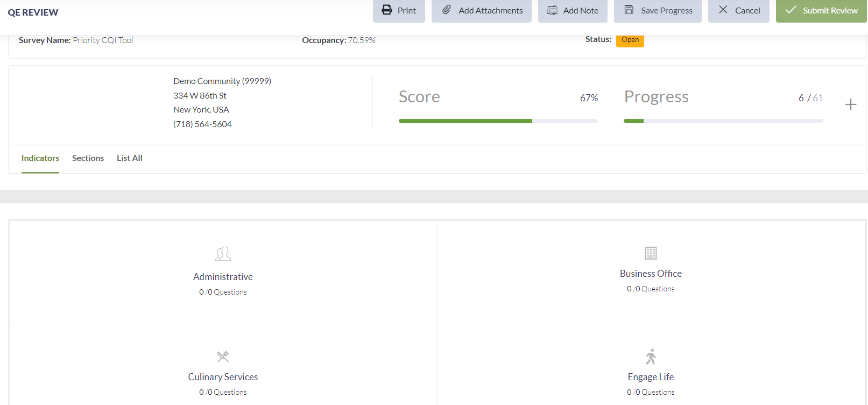Open the Administrative people icon
Viewport: 868px width, 405px height.
pos(223,254)
